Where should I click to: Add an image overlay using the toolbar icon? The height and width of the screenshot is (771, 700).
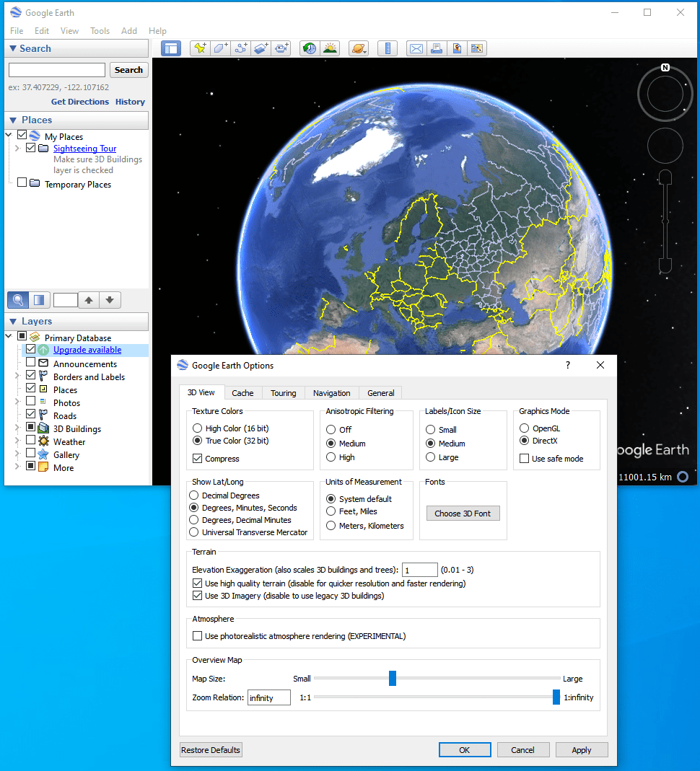click(261, 48)
